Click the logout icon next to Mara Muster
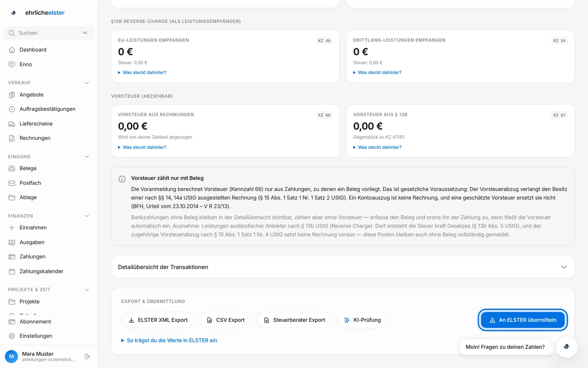 (87, 357)
